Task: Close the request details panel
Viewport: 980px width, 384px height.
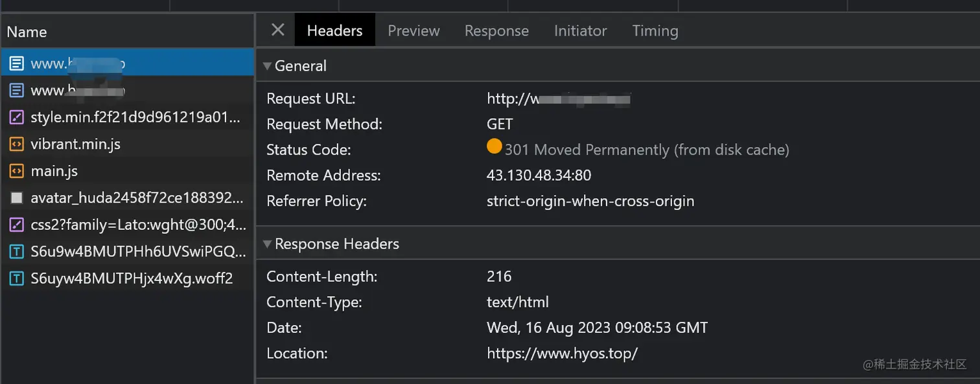Action: (277, 30)
